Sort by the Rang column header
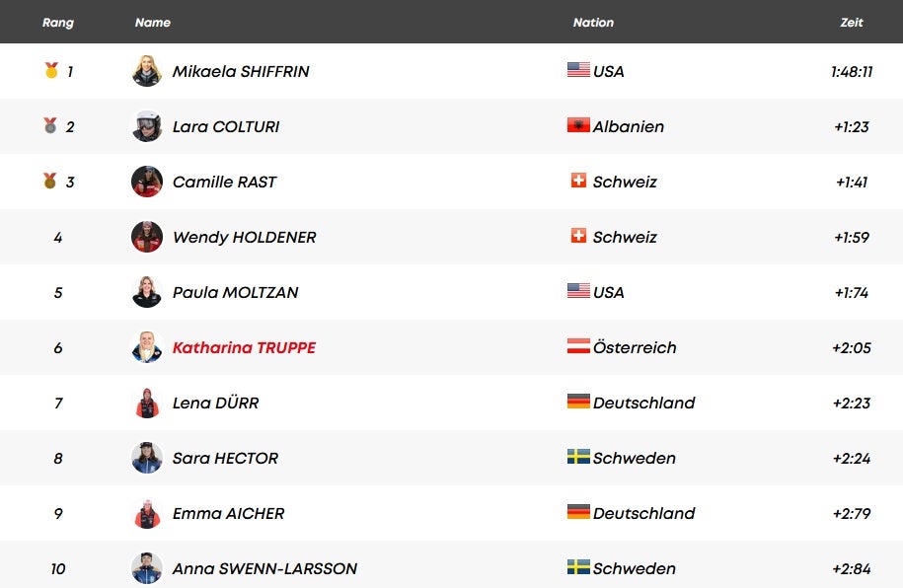 click(x=58, y=23)
